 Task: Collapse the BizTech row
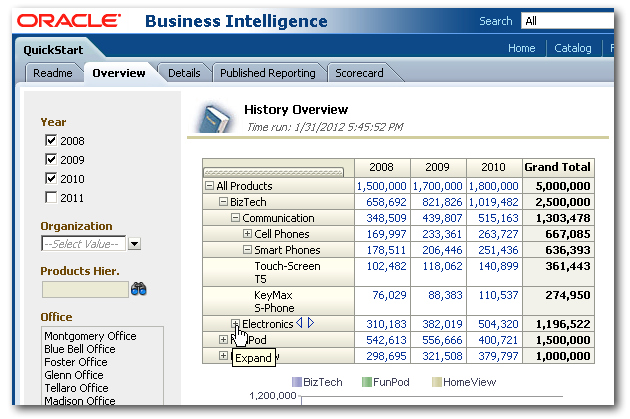tap(223, 202)
